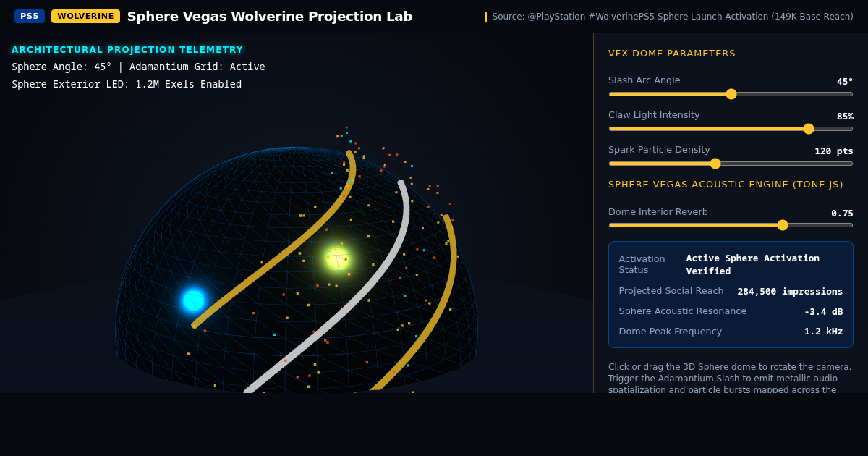Click the Dome Peak Frequency label
This screenshot has height=456, width=868.
tap(671, 332)
